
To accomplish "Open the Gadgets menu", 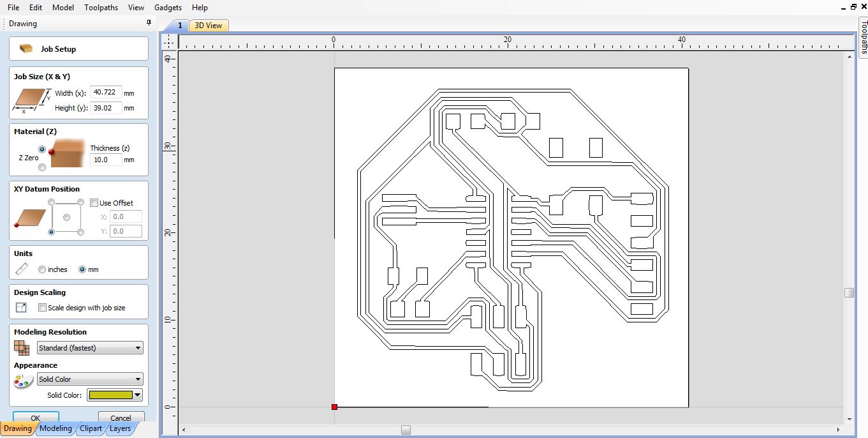I will click(x=168, y=7).
